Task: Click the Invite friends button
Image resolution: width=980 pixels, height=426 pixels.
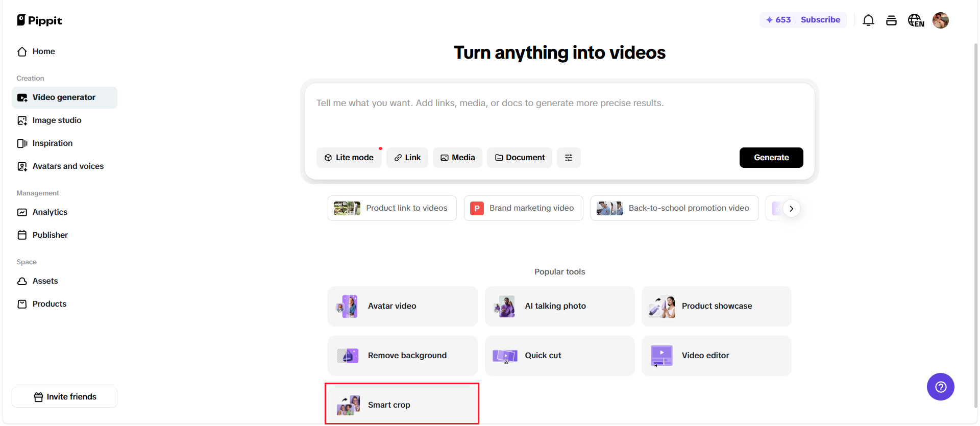Action: coord(65,397)
